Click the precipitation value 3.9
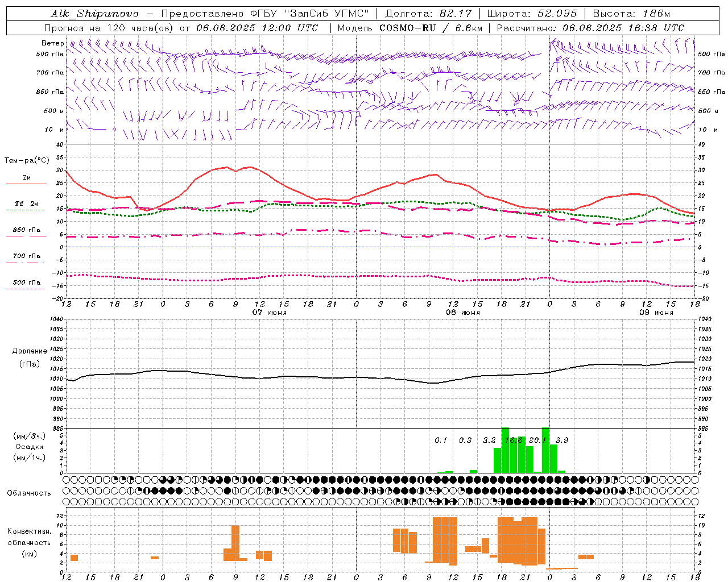This screenshot has width=728, height=582. (562, 440)
